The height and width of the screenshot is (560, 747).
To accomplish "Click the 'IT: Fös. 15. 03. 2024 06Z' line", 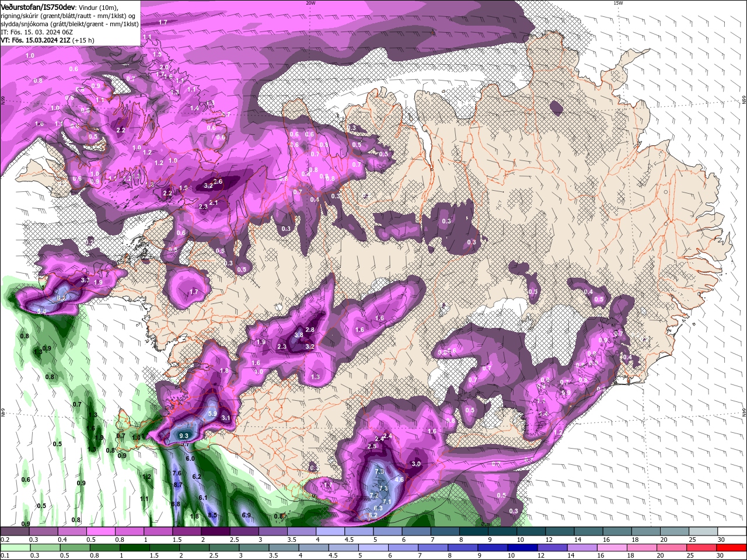I will pyautogui.click(x=36, y=32).
